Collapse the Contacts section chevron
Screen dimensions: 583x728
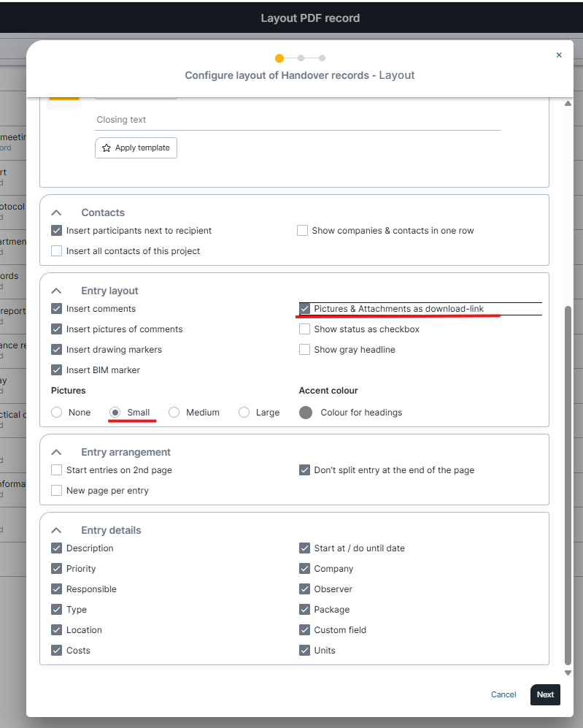tap(57, 213)
